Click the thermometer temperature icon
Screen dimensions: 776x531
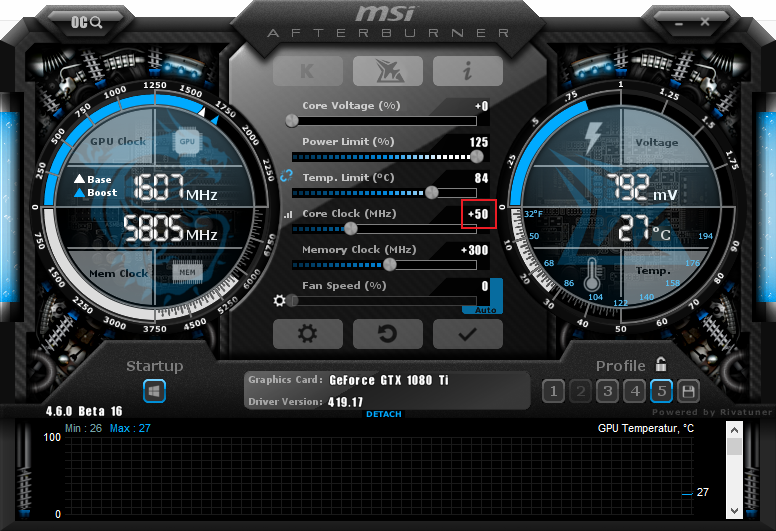pos(591,274)
